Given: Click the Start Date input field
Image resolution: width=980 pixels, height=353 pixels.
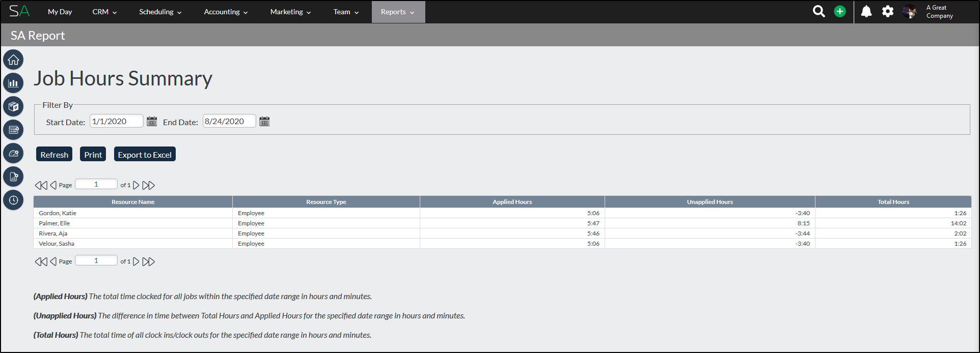Looking at the screenshot, I should 117,121.
